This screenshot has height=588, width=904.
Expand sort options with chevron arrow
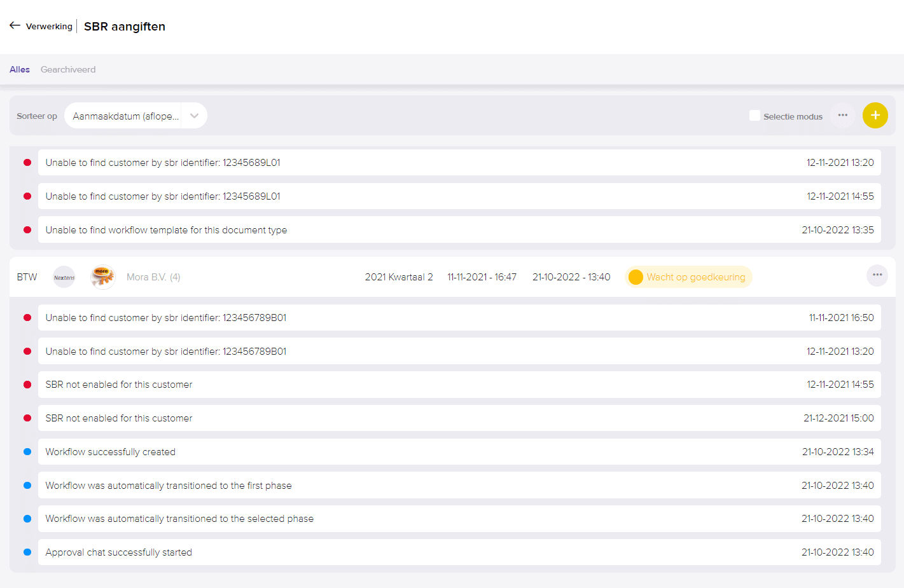coord(194,116)
